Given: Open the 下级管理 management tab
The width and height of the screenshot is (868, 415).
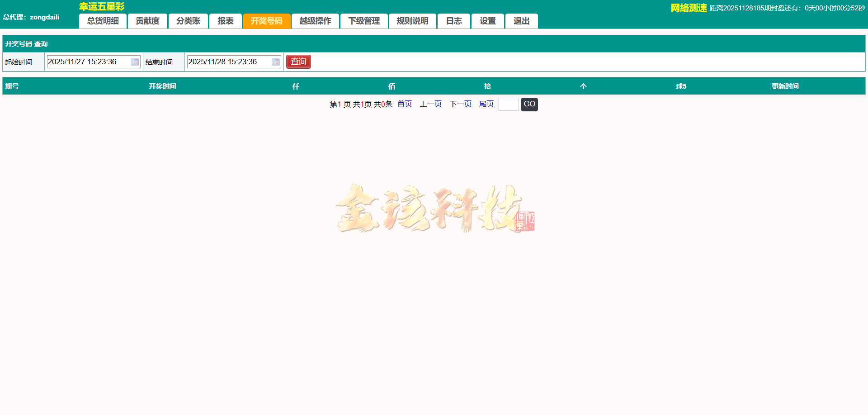Looking at the screenshot, I should tap(364, 21).
